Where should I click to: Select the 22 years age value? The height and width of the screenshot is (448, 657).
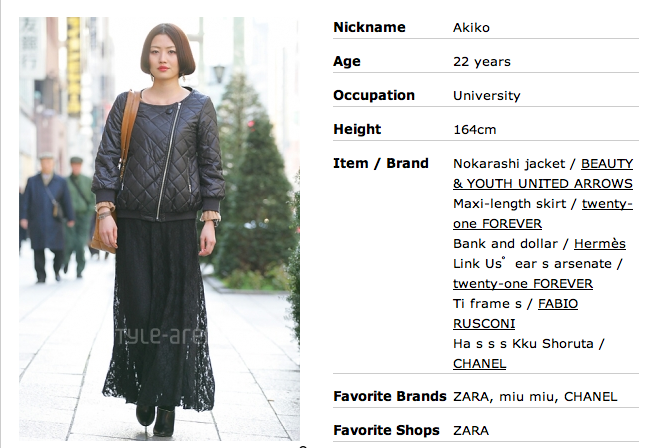click(482, 62)
